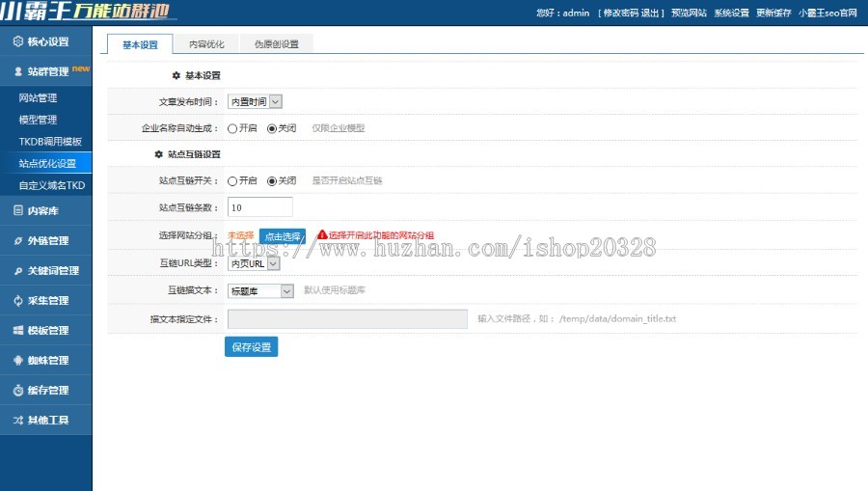
Task: Open 自定义域名TKD submenu item
Action: click(x=51, y=185)
